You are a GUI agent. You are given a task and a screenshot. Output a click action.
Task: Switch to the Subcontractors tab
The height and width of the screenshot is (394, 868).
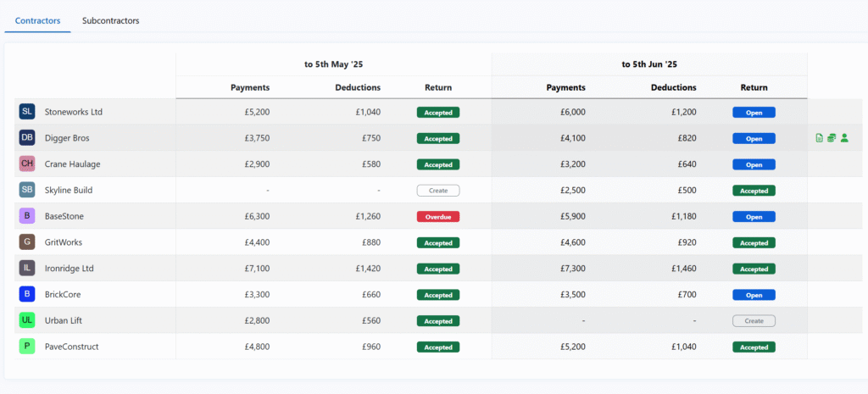point(110,20)
